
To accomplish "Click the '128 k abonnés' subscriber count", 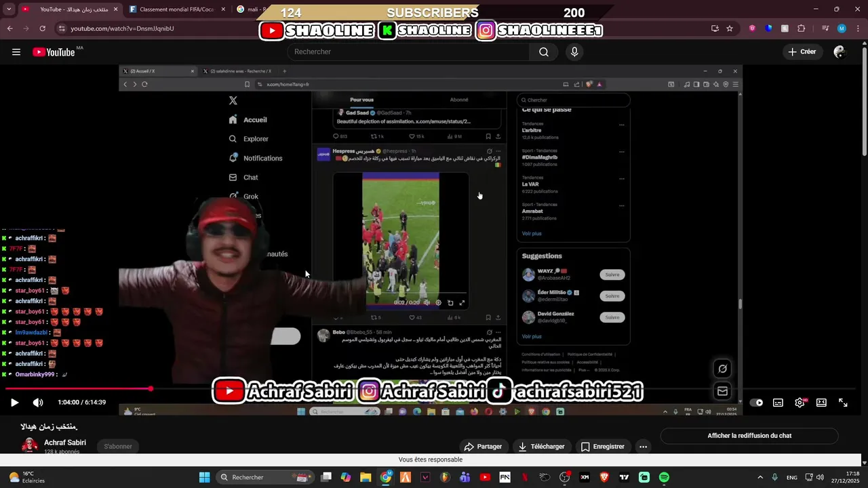I will 62,451.
